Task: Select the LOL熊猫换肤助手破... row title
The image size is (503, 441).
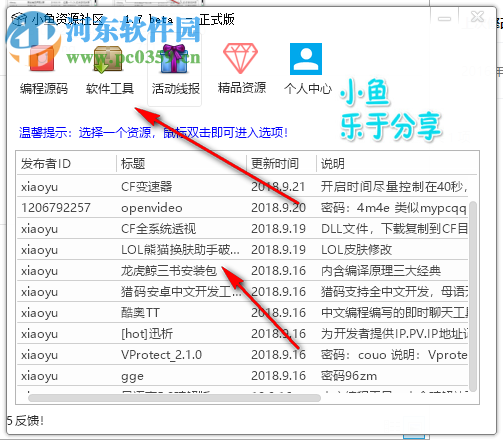Action: point(180,250)
